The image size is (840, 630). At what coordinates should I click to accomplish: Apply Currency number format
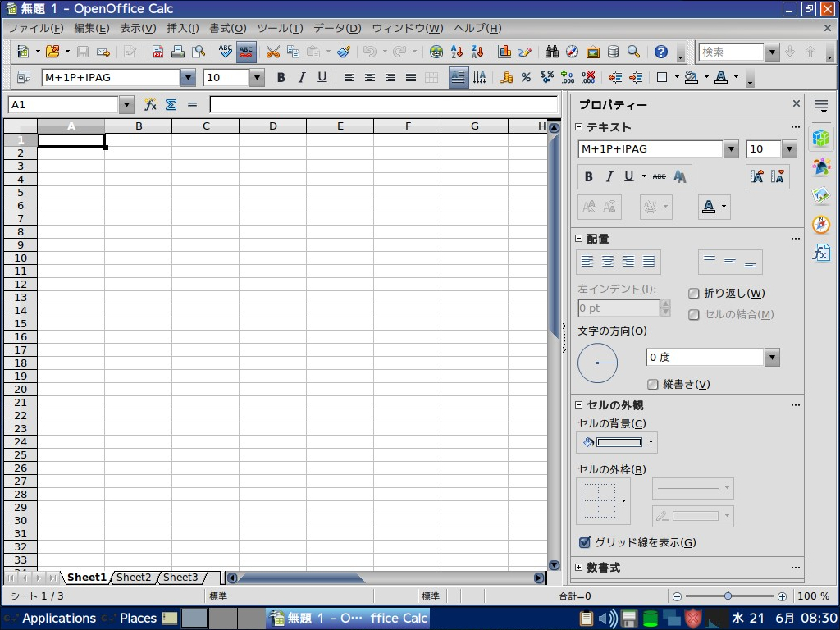click(x=505, y=78)
